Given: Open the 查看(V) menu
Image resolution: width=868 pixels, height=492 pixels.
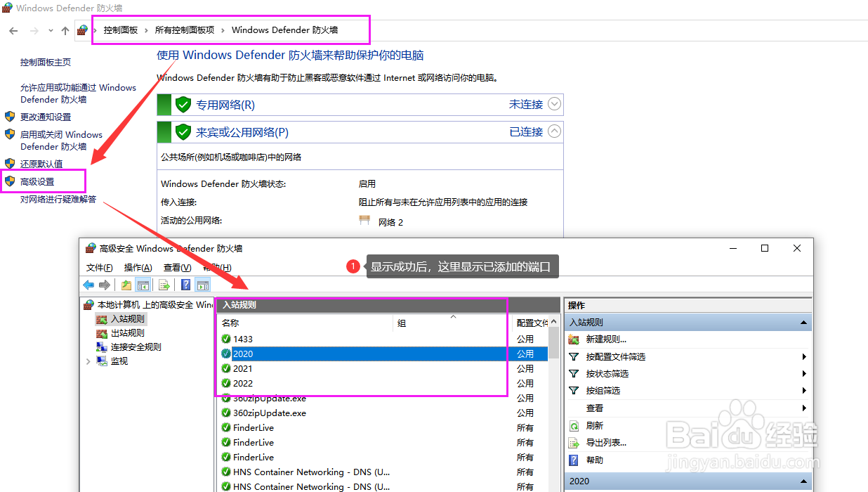Looking at the screenshot, I should pos(177,268).
